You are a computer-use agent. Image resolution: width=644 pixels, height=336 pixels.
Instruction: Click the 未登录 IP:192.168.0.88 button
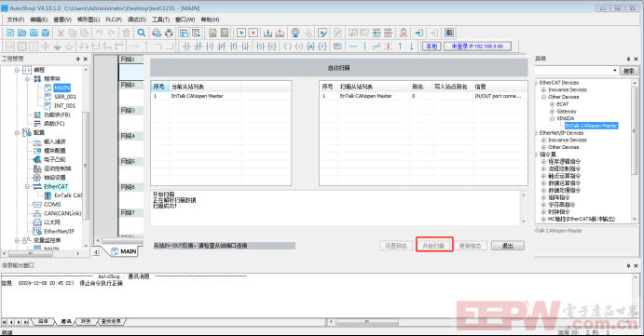477,47
